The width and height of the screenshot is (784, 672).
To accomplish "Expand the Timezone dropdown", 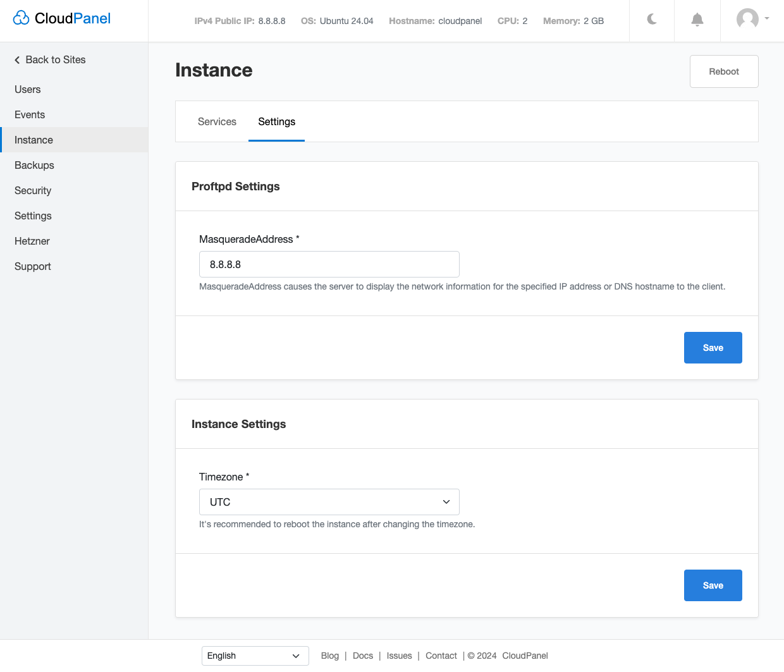I will tap(329, 502).
